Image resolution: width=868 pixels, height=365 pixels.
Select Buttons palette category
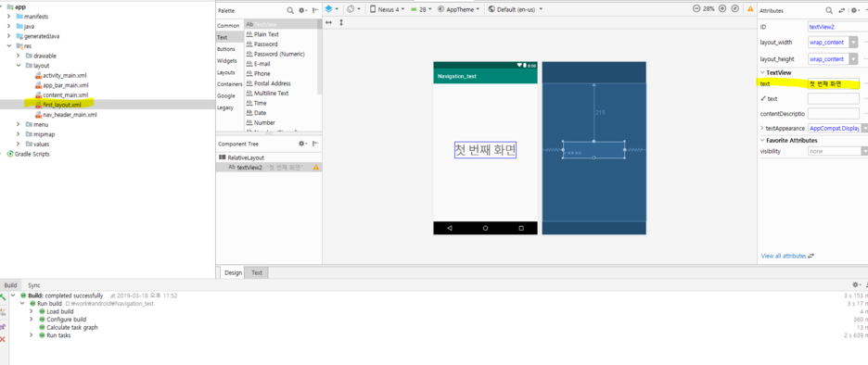tap(226, 49)
